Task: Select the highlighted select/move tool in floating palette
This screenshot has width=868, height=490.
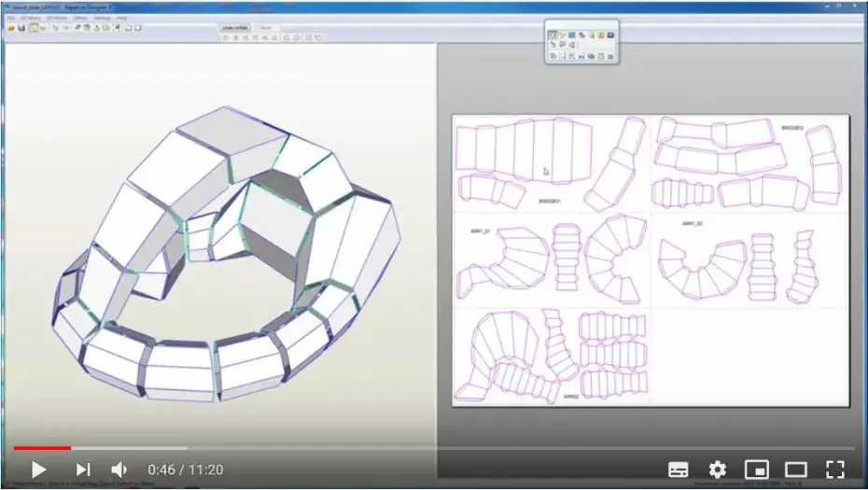Action: click(553, 35)
